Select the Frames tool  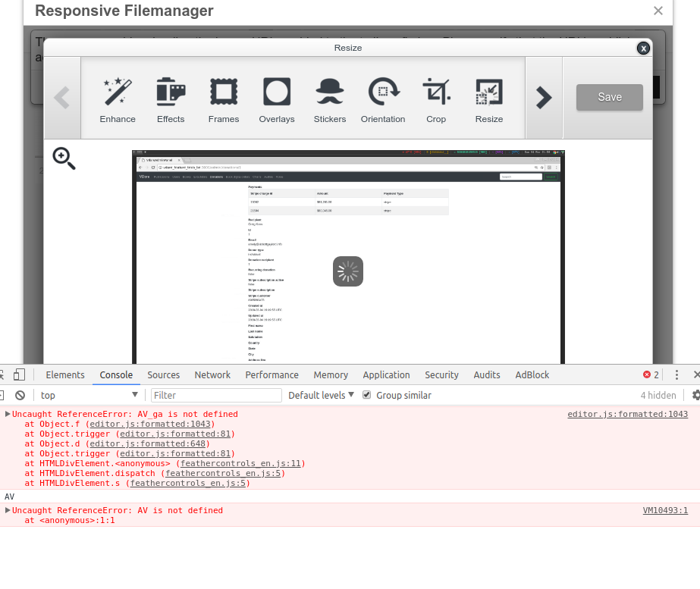tap(224, 99)
